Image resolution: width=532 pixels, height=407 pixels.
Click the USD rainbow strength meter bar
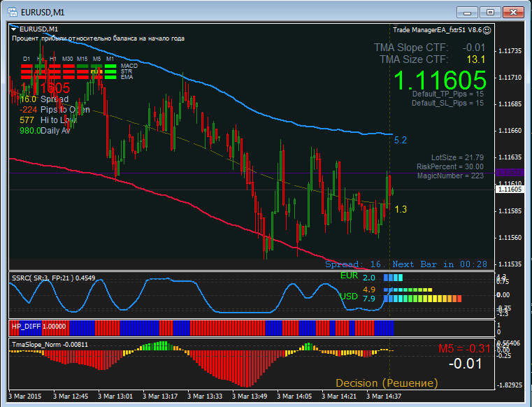coord(423,299)
